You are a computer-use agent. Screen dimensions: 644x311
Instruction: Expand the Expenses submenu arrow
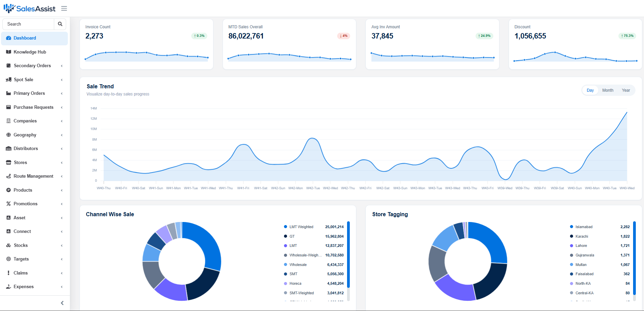(x=62, y=287)
